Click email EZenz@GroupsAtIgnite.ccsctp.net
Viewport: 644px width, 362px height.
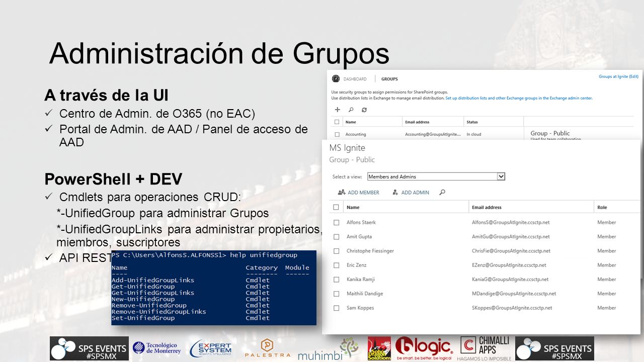click(x=509, y=265)
